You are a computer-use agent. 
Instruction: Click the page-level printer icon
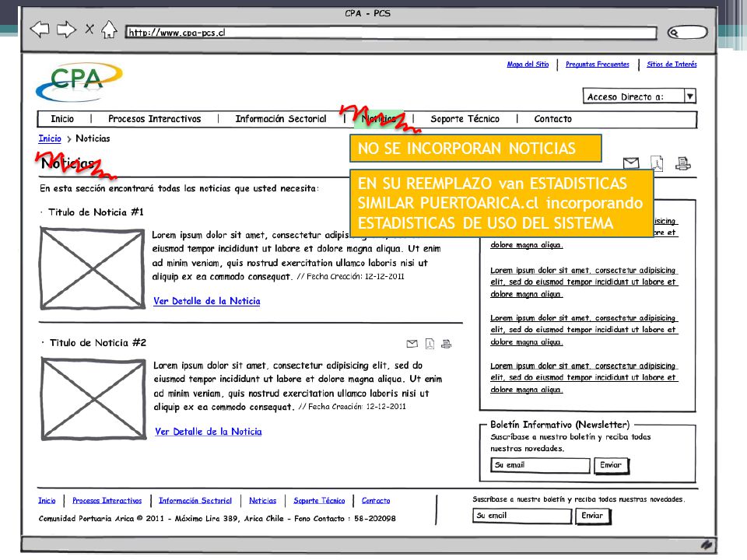pyautogui.click(x=683, y=163)
